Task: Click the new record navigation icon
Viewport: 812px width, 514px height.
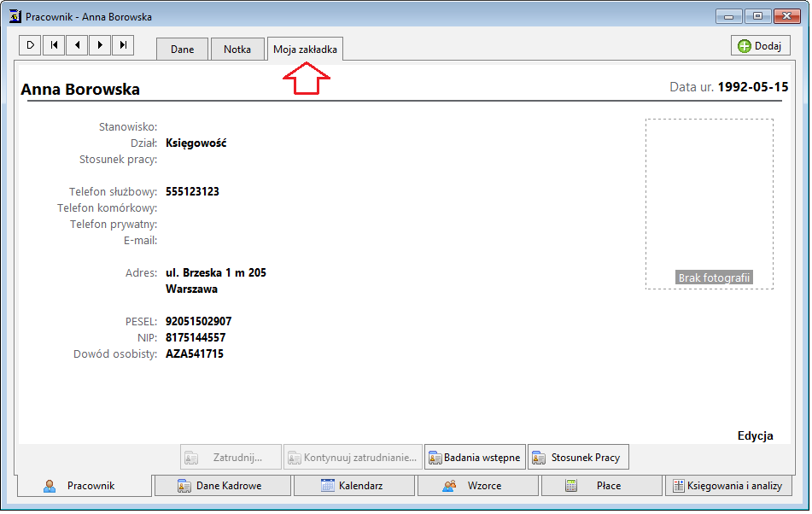Action: (x=31, y=45)
